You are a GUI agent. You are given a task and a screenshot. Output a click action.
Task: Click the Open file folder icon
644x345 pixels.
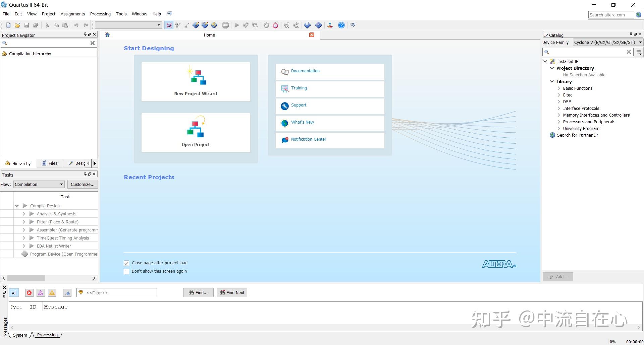(x=17, y=25)
